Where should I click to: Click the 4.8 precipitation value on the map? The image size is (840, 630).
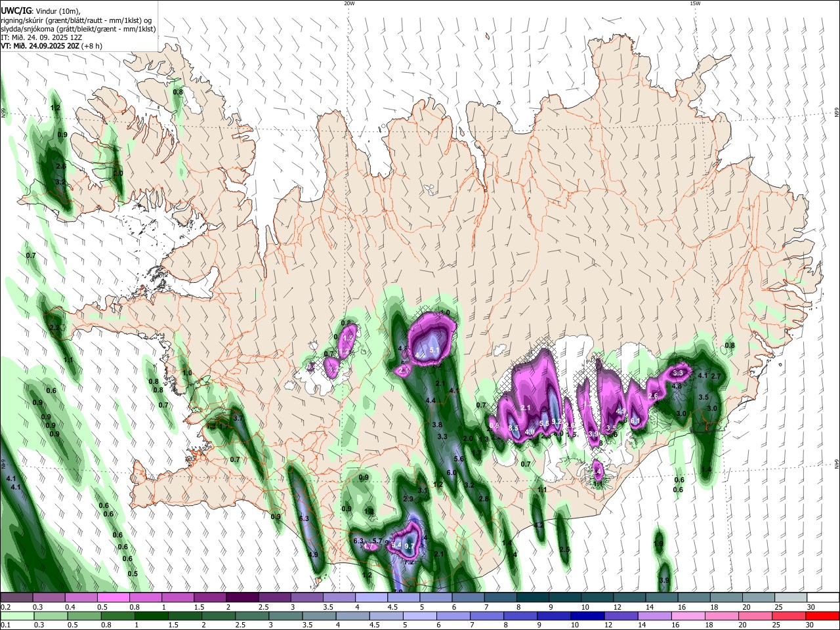677,387
